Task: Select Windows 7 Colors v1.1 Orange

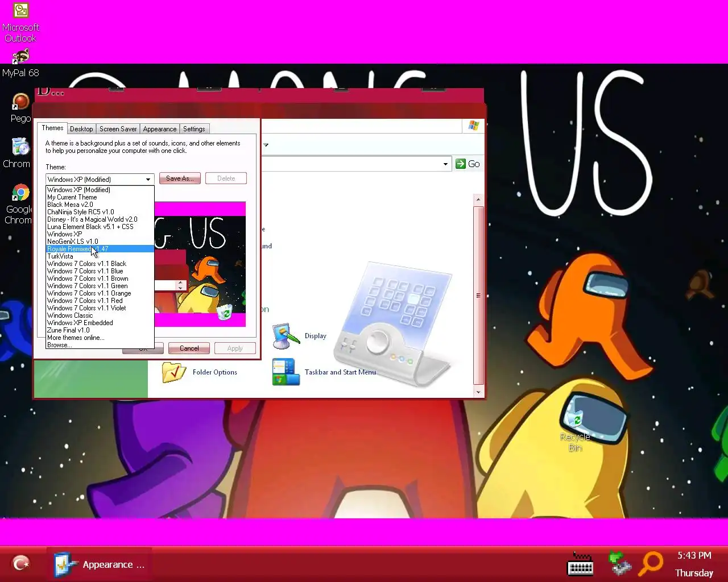Action: (x=100, y=293)
